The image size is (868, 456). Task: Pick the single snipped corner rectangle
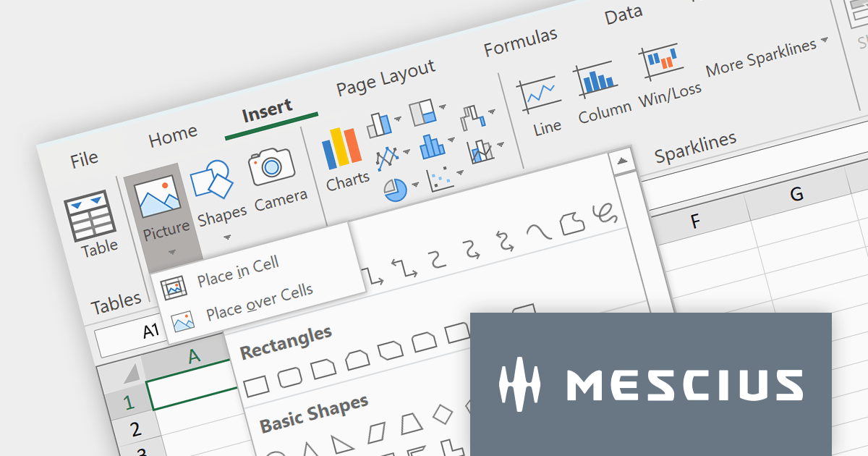(323, 368)
